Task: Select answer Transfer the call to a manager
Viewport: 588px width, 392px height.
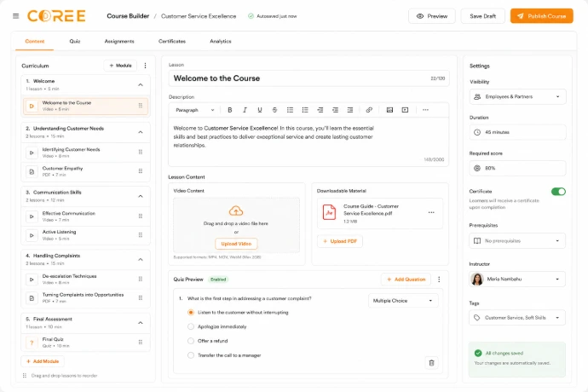Action: click(x=191, y=355)
